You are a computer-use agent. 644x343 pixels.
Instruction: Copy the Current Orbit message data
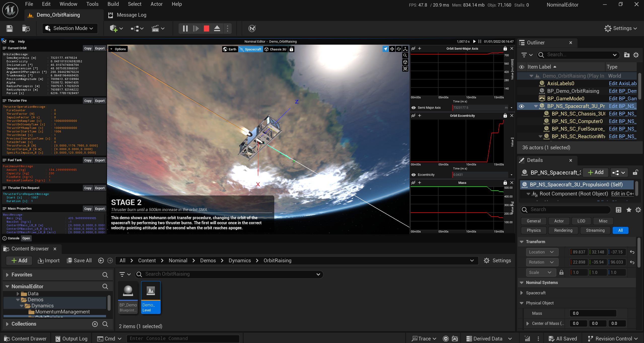click(88, 48)
